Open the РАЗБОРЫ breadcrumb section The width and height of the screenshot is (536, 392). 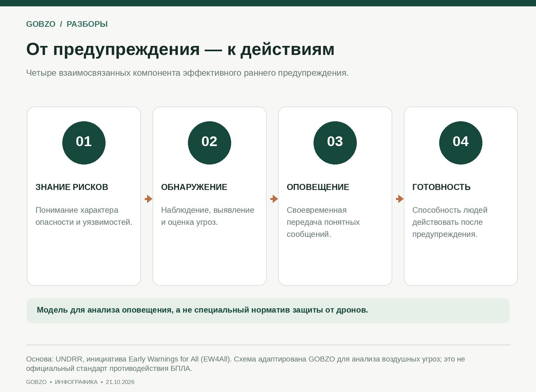point(87,24)
